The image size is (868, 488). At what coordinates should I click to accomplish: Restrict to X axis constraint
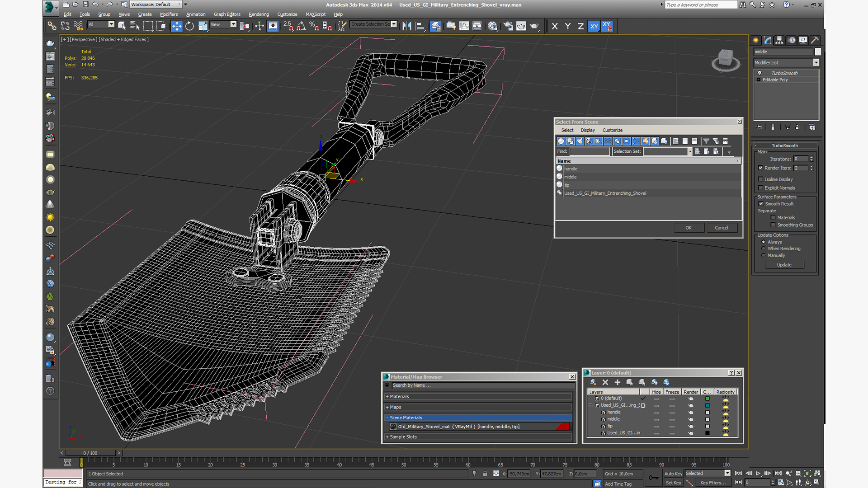point(555,26)
